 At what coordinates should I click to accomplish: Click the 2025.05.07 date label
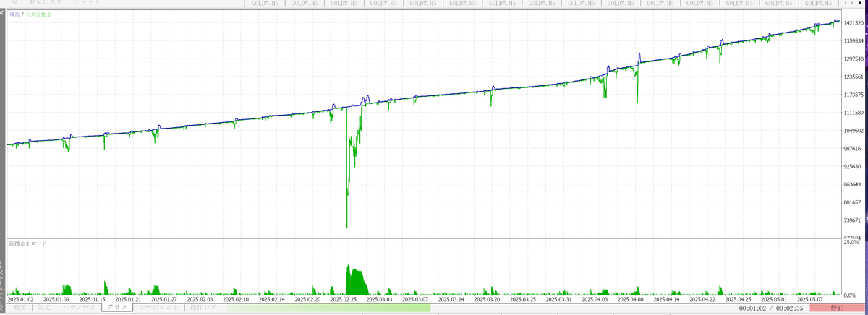point(811,298)
